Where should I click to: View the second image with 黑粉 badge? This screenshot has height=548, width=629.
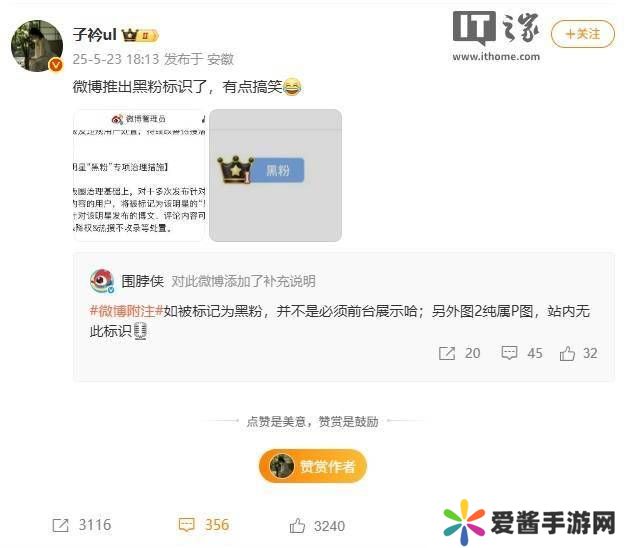coord(276,175)
